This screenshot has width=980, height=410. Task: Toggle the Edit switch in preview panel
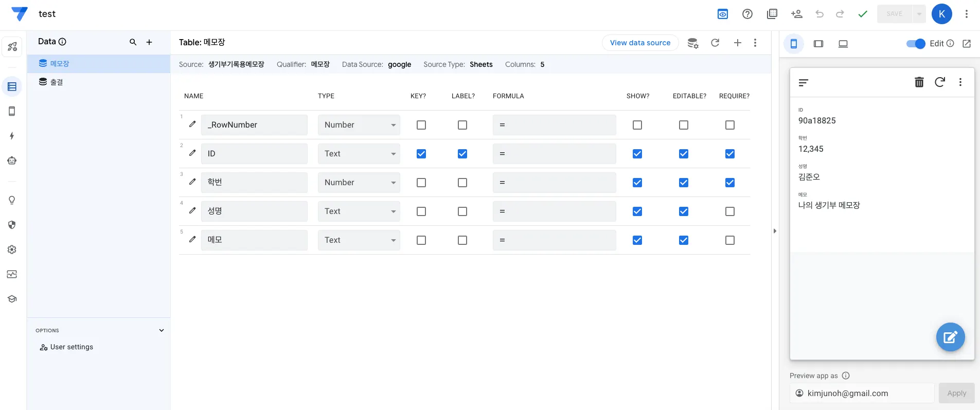pos(915,44)
